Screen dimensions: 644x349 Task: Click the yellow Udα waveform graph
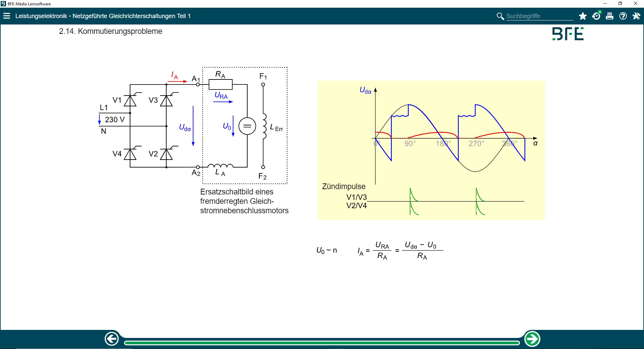[x=431, y=150]
